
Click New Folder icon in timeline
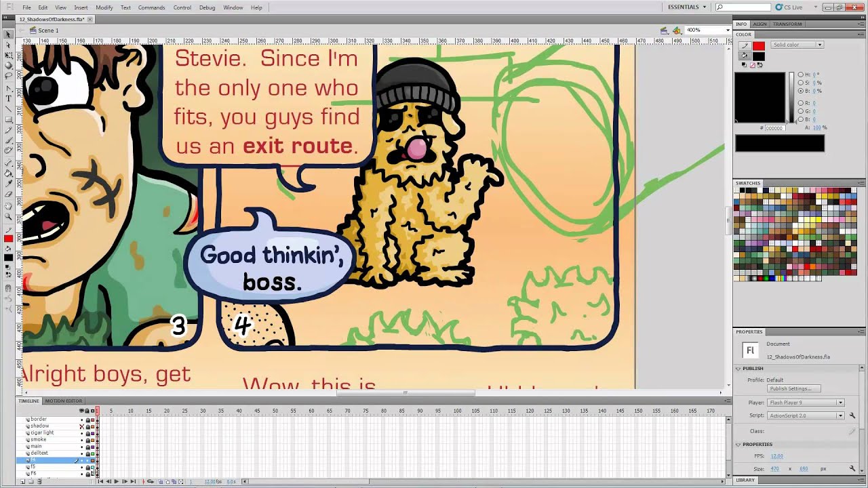point(31,481)
